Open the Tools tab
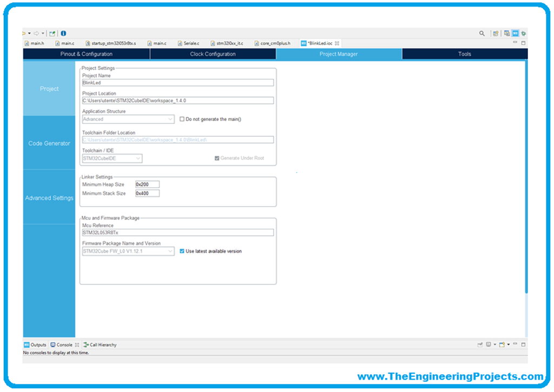 tap(465, 54)
